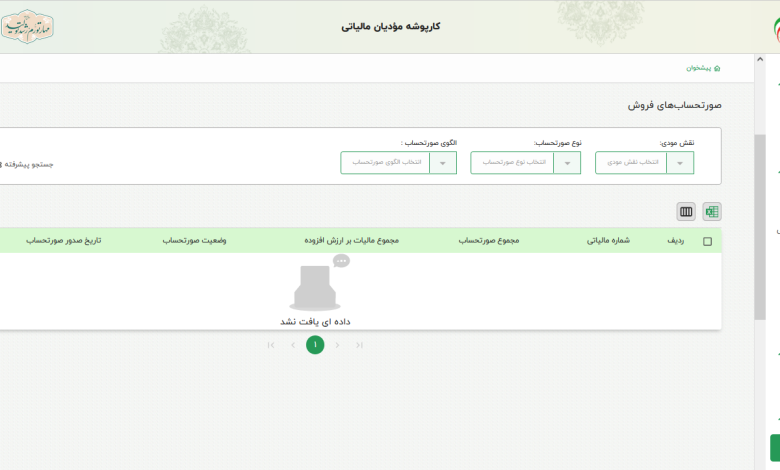
Task: Click the next page chevron
Action: click(337, 345)
